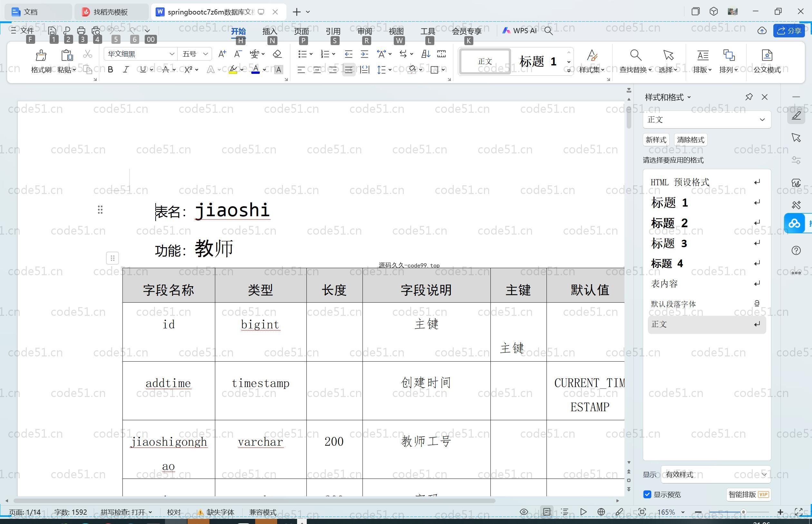Click the yellow highlight color button
The image size is (812, 524).
point(233,70)
